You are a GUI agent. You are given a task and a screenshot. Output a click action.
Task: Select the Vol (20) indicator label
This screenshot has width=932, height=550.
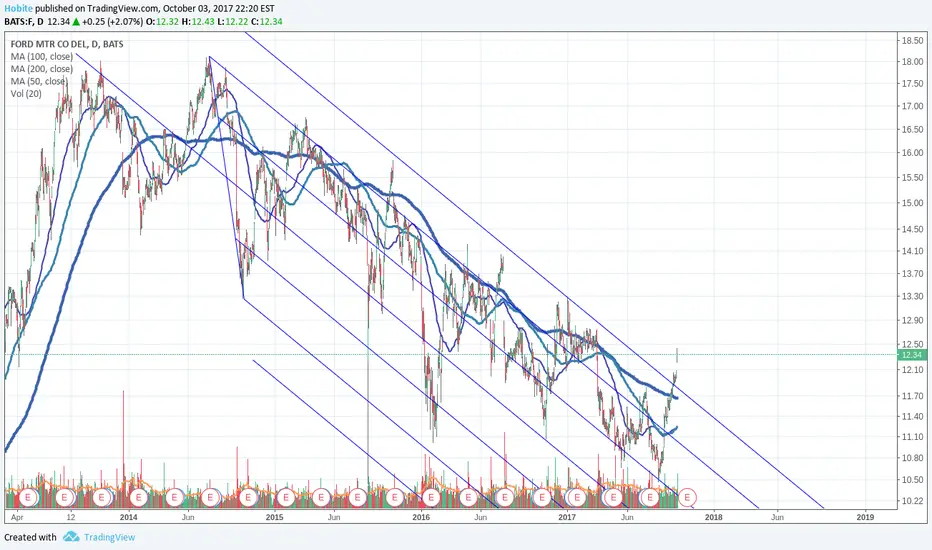pos(26,94)
